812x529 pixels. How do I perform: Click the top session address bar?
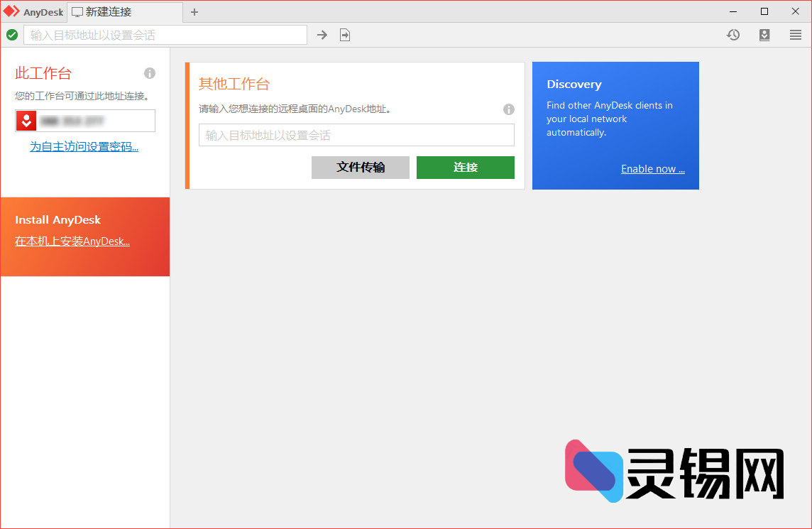coord(165,34)
